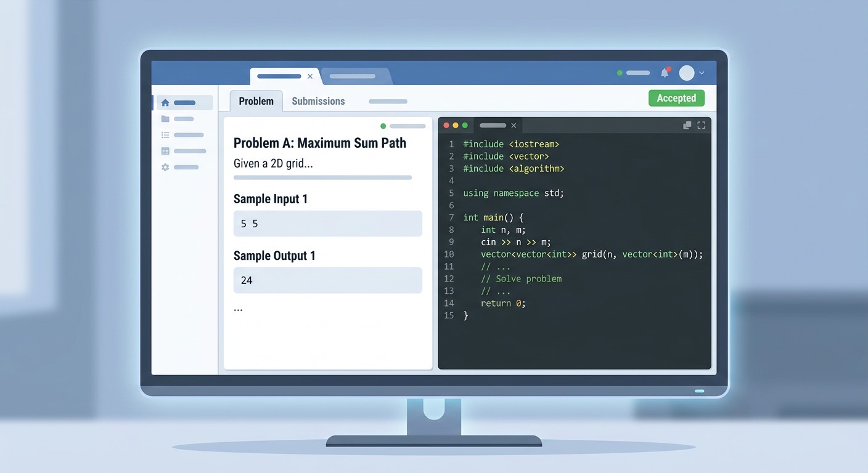The width and height of the screenshot is (868, 473).
Task: Click the 'Given a 2D grid...' description
Action: coord(273,164)
